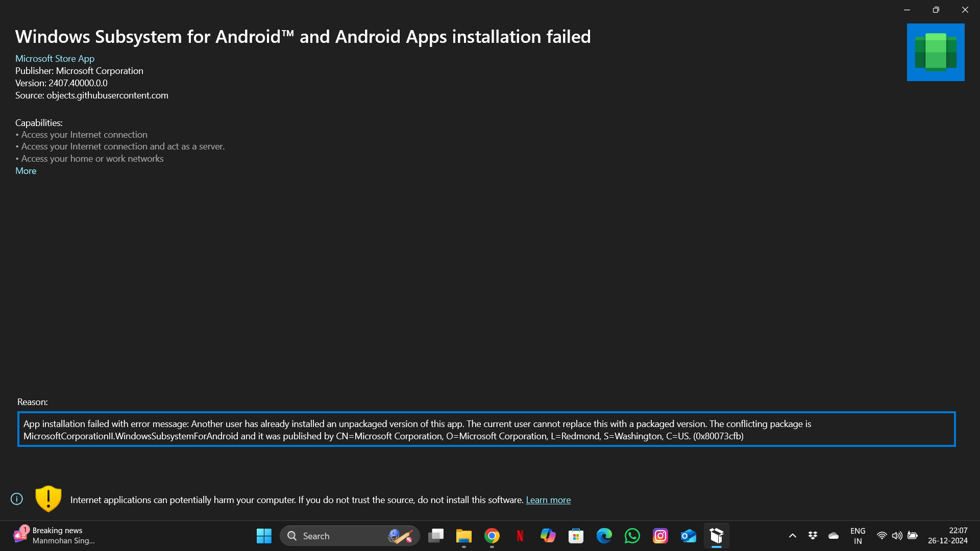Viewport: 980px width, 551px height.
Task: Close the installation failed window
Action: (965, 10)
